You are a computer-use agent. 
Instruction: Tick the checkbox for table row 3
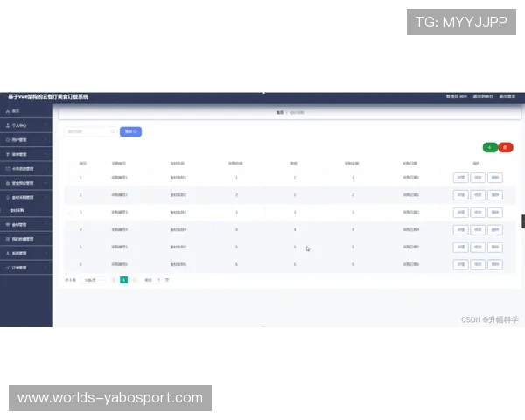[69, 212]
